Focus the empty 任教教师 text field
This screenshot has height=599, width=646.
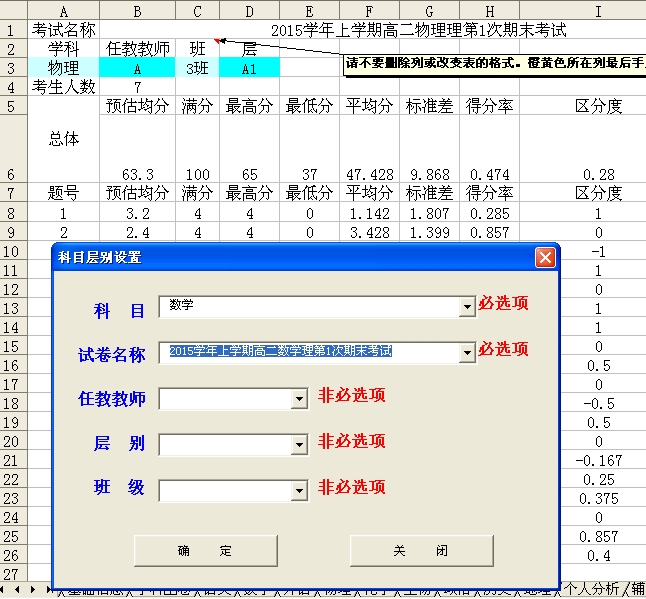224,400
